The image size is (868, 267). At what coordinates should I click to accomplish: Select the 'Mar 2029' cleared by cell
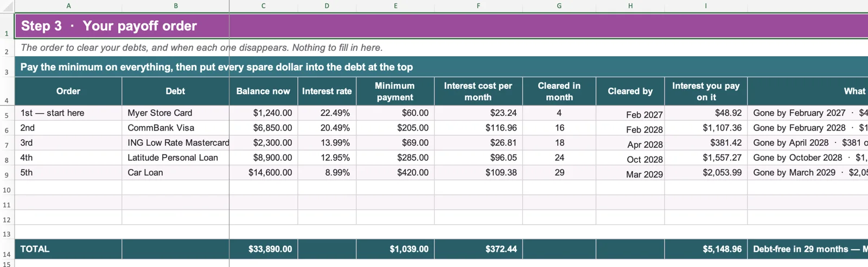[630, 173]
